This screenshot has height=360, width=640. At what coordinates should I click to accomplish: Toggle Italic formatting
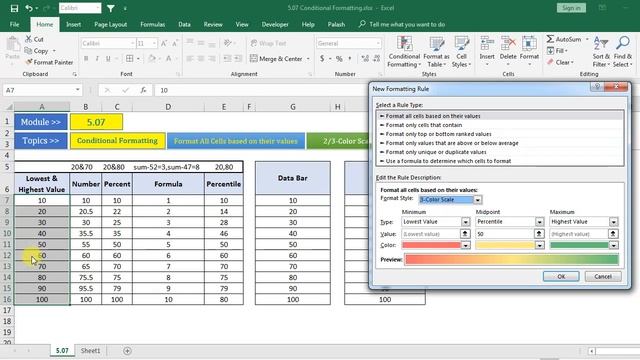pyautogui.click(x=97, y=59)
